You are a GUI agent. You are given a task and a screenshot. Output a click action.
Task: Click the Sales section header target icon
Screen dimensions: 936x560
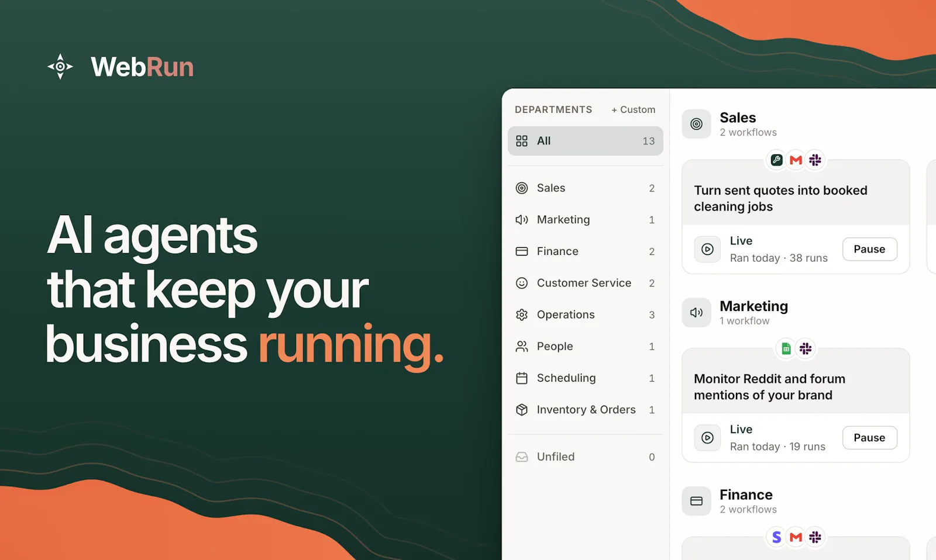click(x=696, y=124)
